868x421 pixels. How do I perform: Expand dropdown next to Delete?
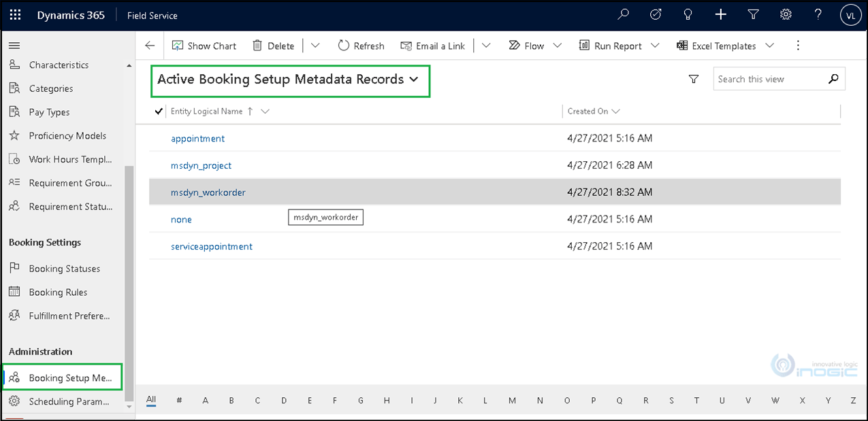click(315, 46)
